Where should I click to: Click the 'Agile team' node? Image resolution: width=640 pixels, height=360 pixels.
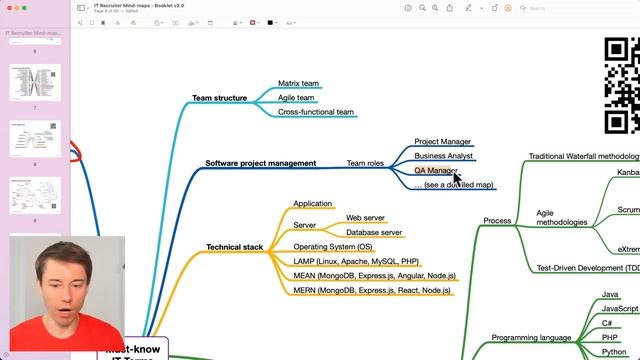tap(296, 98)
